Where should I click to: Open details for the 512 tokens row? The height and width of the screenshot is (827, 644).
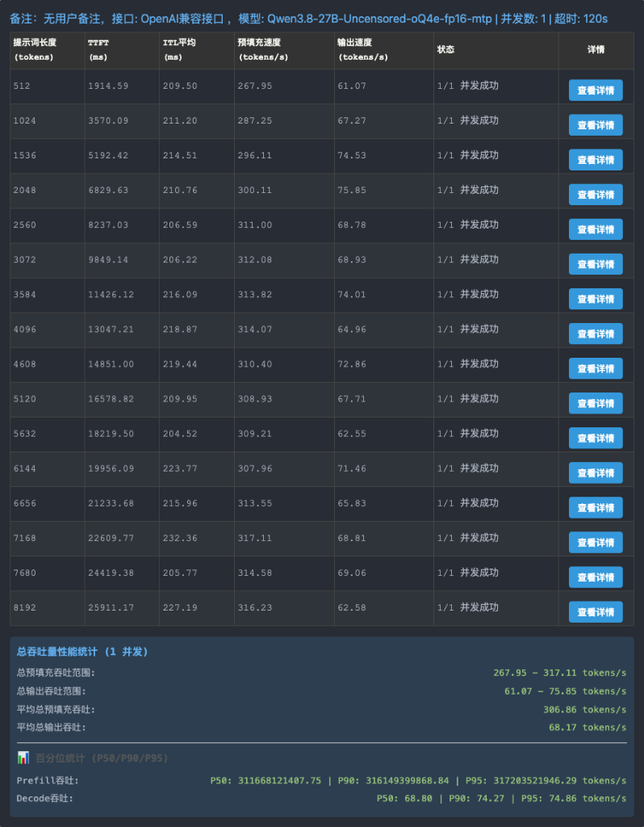(596, 90)
